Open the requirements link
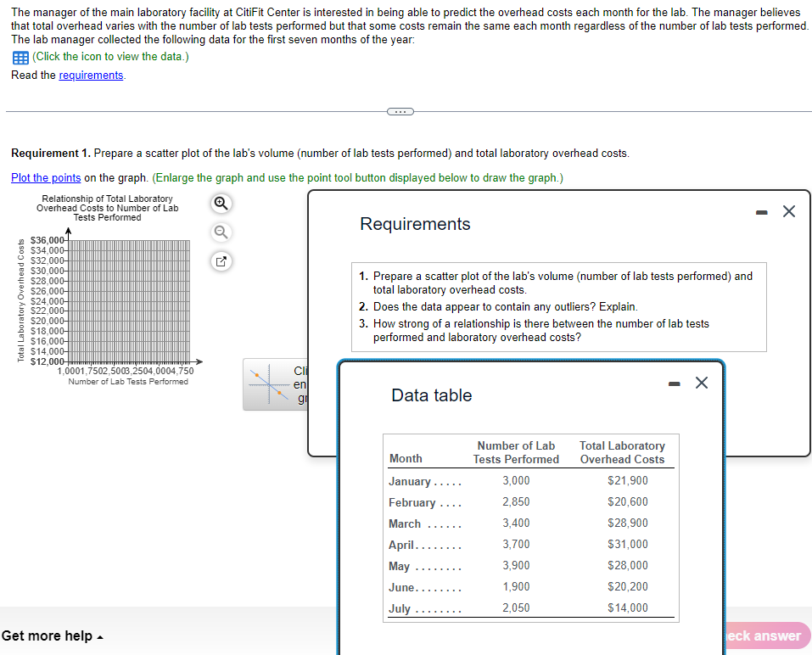 point(91,75)
